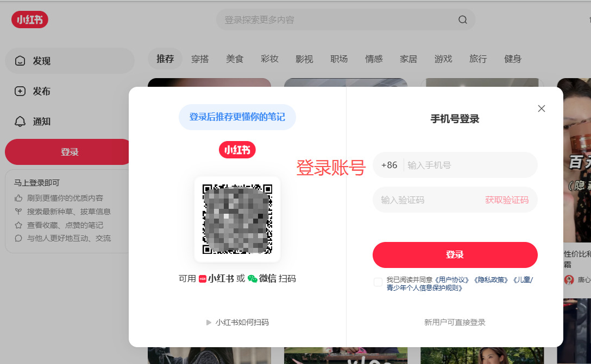591x364 pixels.
Task: Click the dialog's red 登录 button
Action: (x=455, y=255)
